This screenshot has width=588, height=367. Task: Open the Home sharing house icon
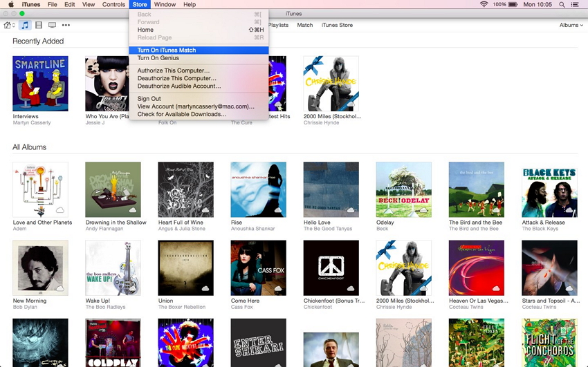[x=7, y=25]
